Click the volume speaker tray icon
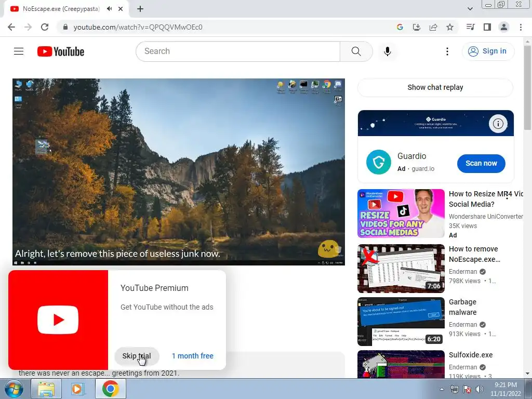The image size is (532, 399). click(480, 389)
